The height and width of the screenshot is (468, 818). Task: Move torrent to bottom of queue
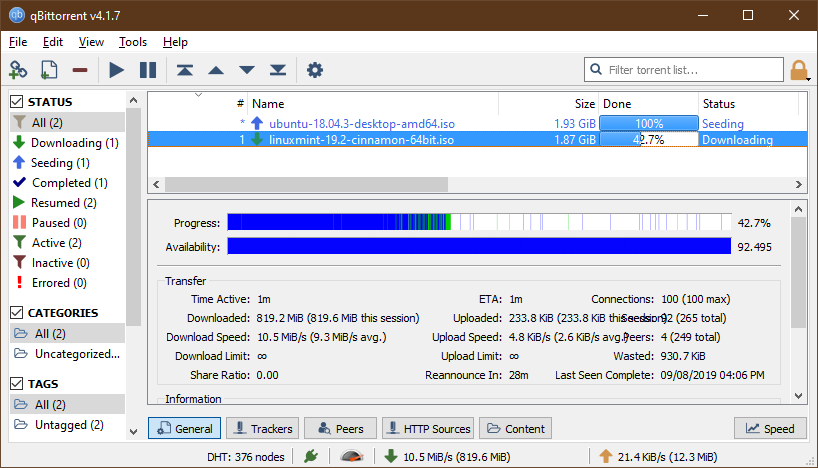click(x=279, y=70)
